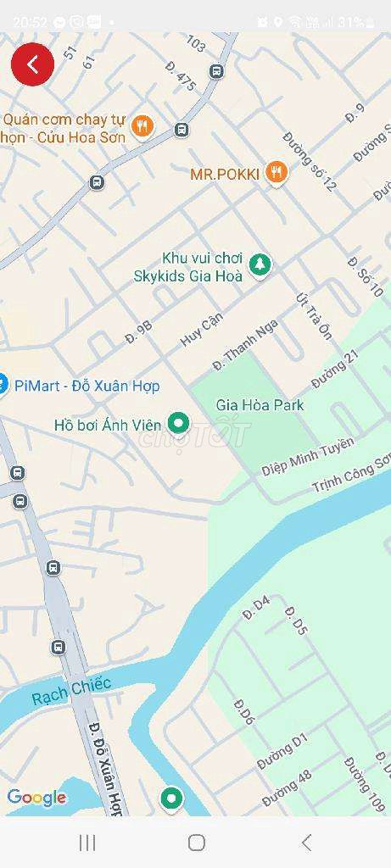Select bus stop icon above Rạch Chiếc
The image size is (391, 868).
pyautogui.click(x=59, y=647)
